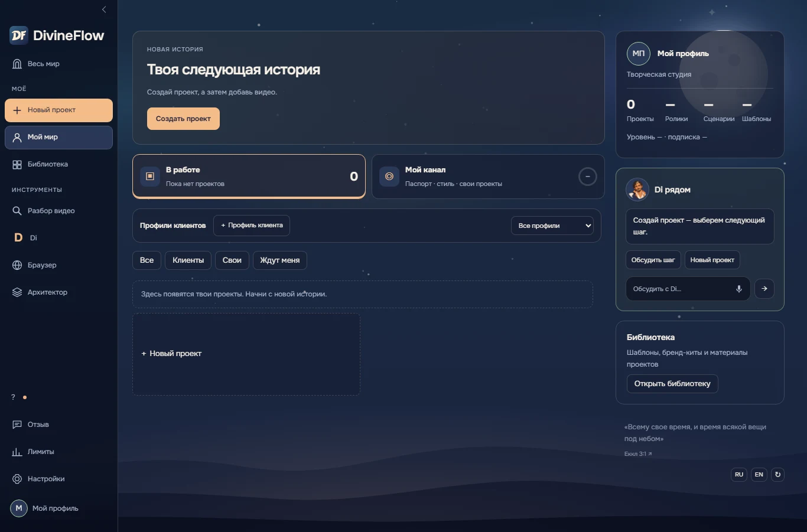Open the Разбор видео tool

[58, 211]
